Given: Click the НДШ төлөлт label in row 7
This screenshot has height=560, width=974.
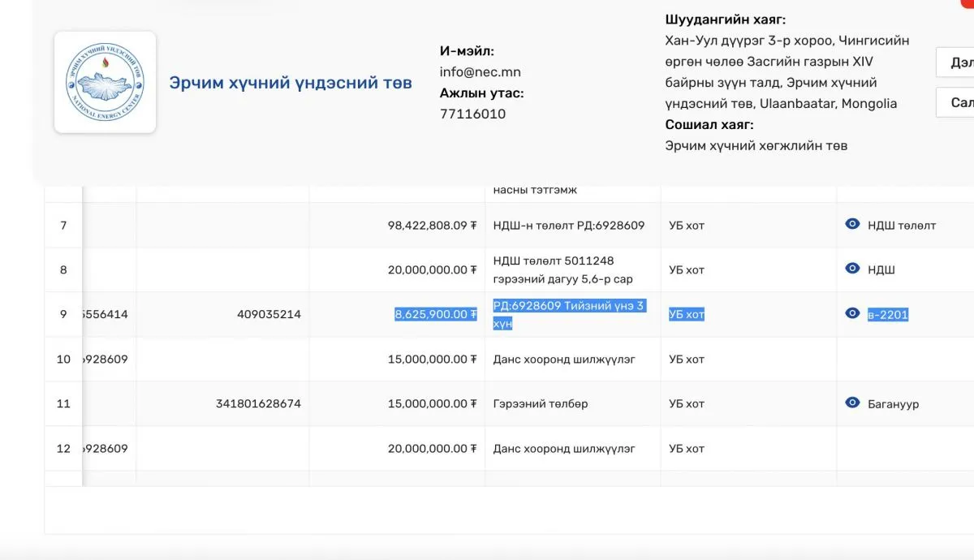Looking at the screenshot, I should coord(902,226).
